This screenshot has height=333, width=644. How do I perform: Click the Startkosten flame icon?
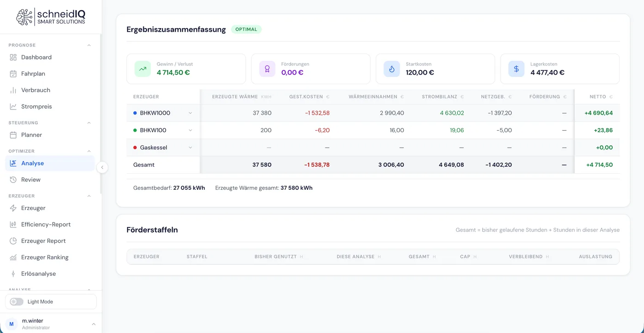click(392, 69)
